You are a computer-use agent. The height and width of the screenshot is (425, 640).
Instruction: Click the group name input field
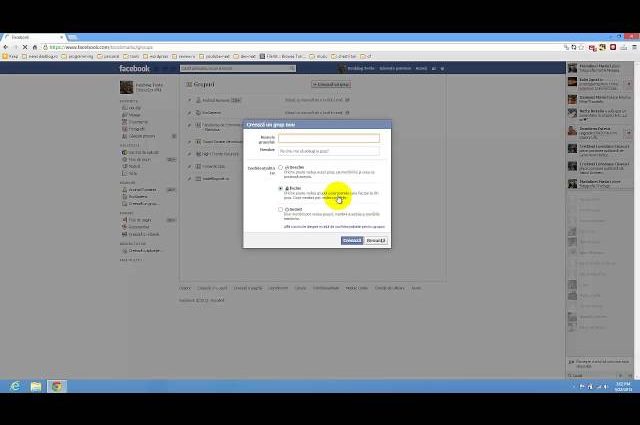tap(329, 138)
